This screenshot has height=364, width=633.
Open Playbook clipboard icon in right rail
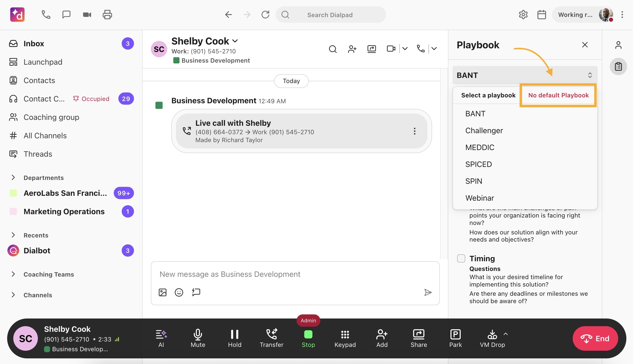[x=618, y=66]
